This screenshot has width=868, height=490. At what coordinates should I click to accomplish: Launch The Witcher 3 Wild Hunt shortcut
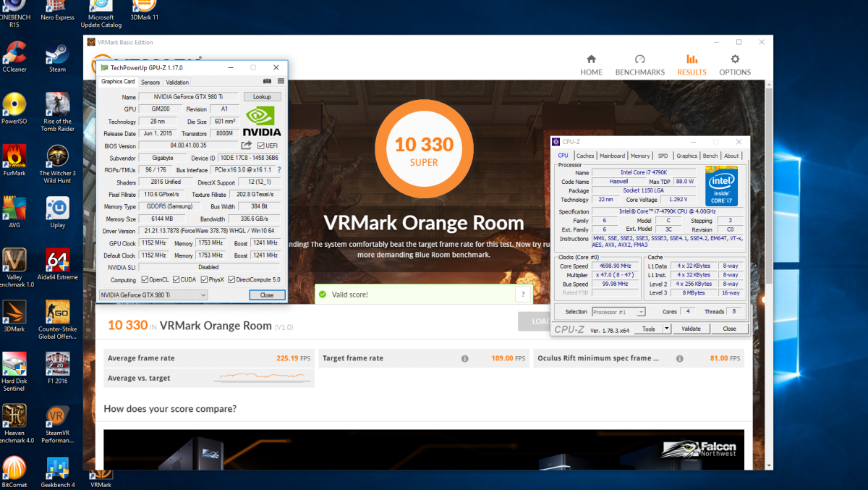click(x=58, y=164)
